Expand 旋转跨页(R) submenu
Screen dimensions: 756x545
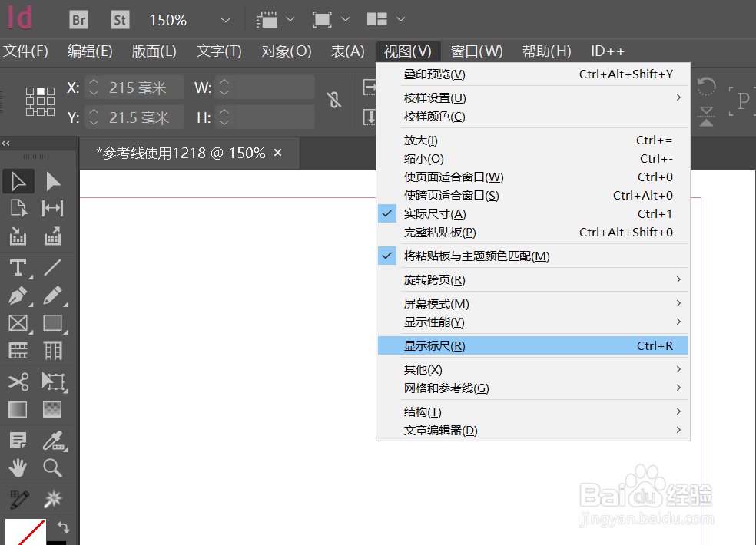pos(532,280)
